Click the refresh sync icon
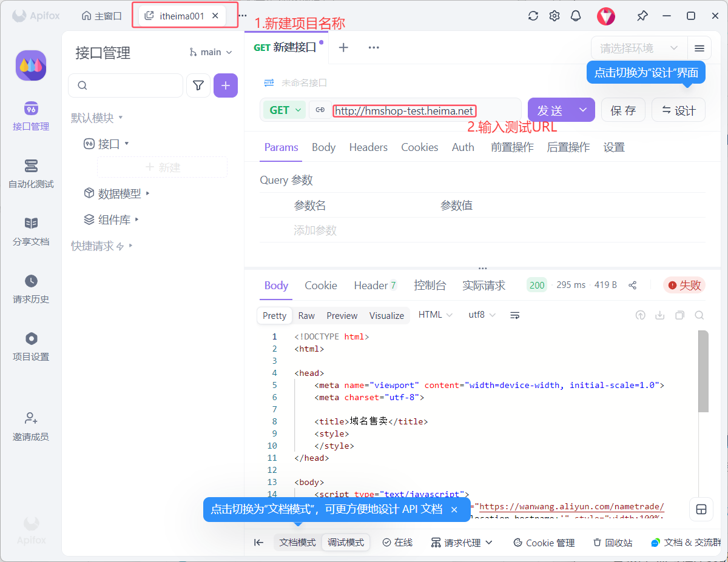Viewport: 728px width, 562px height. coord(533,16)
